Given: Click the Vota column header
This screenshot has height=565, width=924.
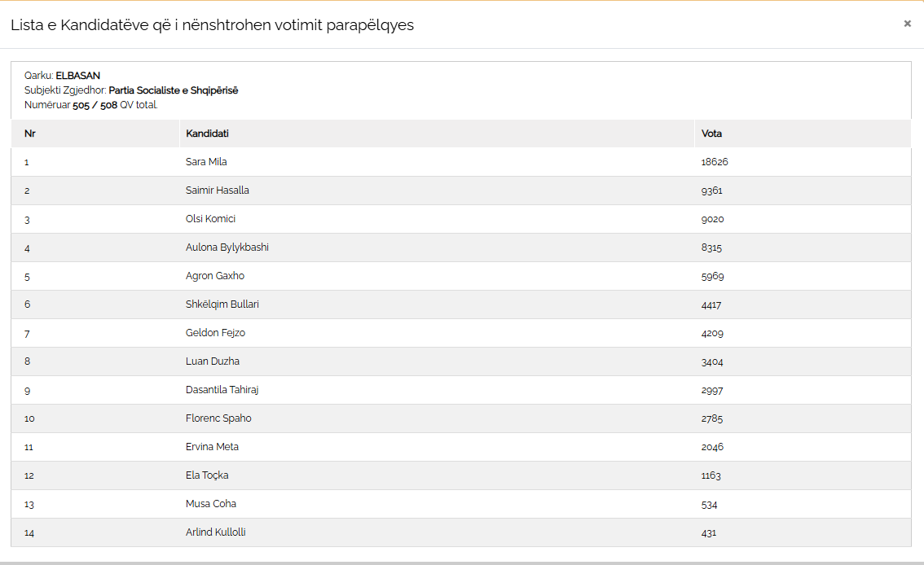Looking at the screenshot, I should 711,134.
